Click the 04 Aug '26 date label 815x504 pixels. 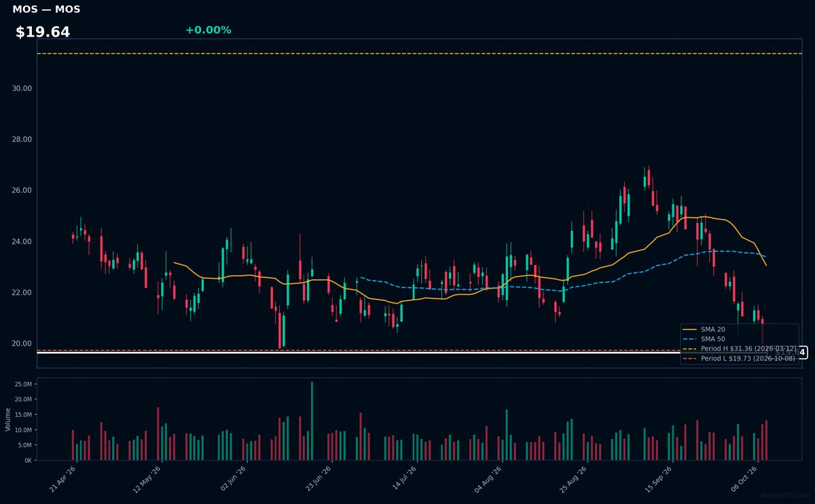click(488, 479)
